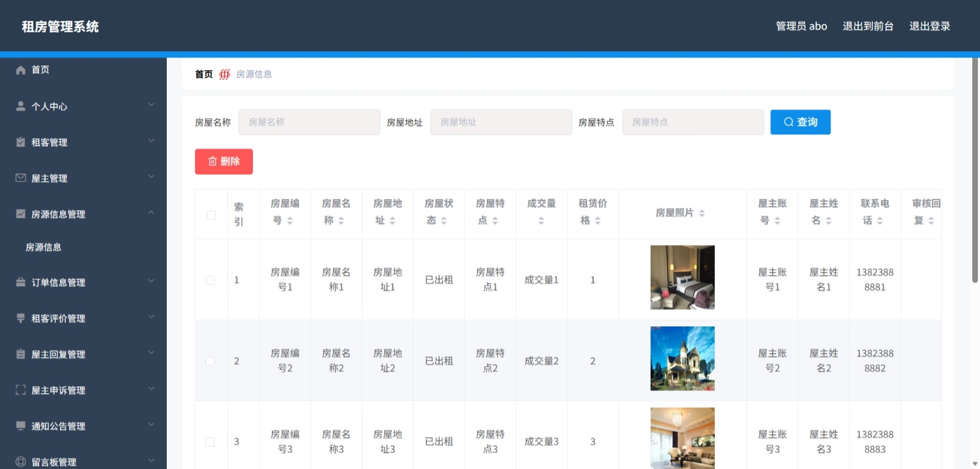Click the chart icon beside 房源信息管理
Screen dimensions: 980x469
click(x=21, y=214)
